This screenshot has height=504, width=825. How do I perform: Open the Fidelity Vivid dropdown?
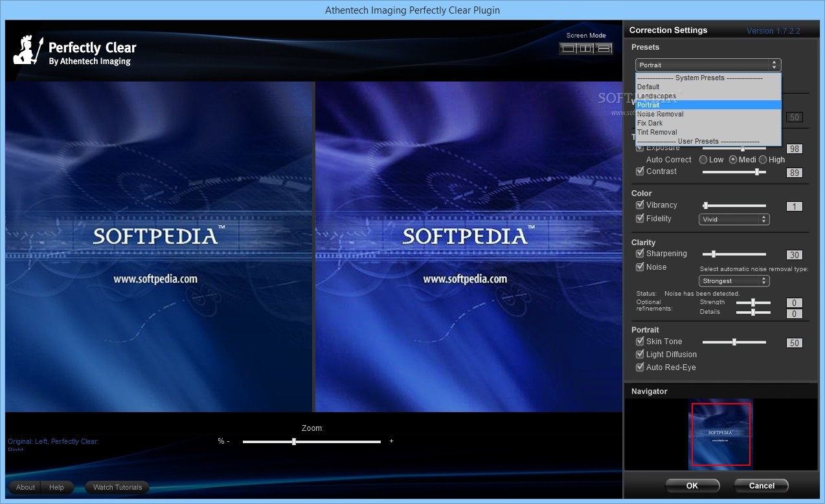pos(734,219)
